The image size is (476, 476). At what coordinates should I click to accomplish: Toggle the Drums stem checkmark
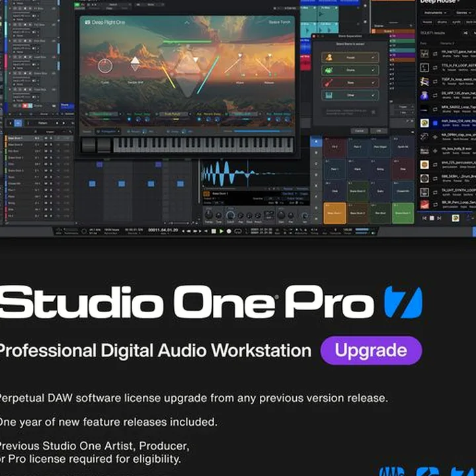coord(373,70)
